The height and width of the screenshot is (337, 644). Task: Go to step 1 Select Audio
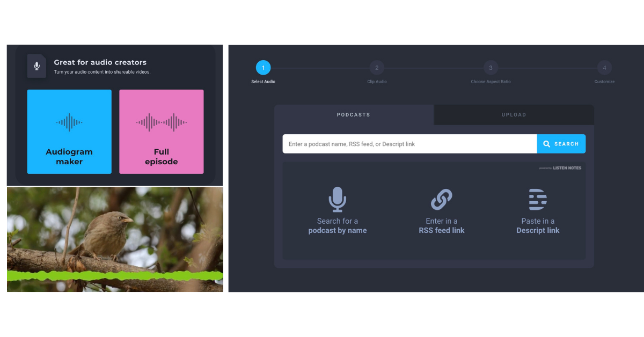[263, 68]
